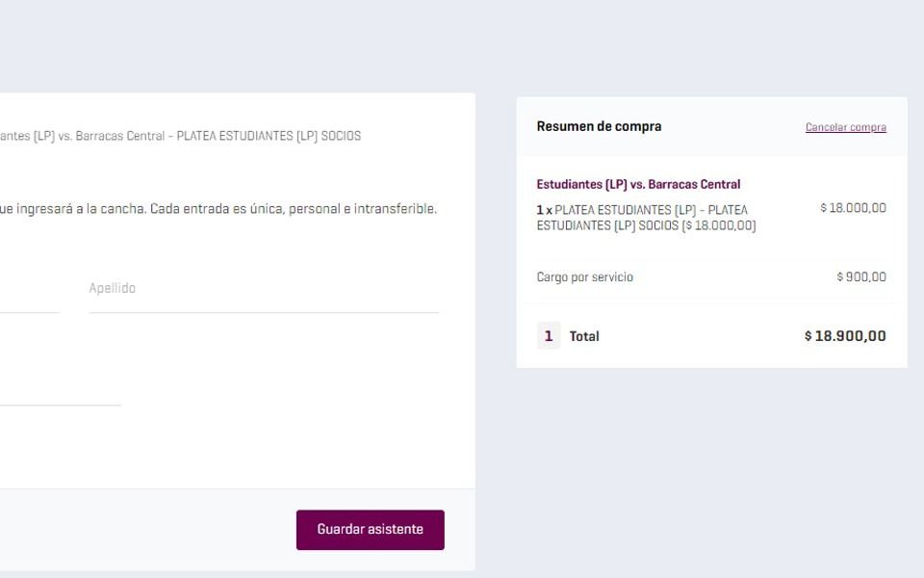Screen dimensions: 924x578
Task: Save attendee with Guardar asistente button
Action: click(x=370, y=530)
